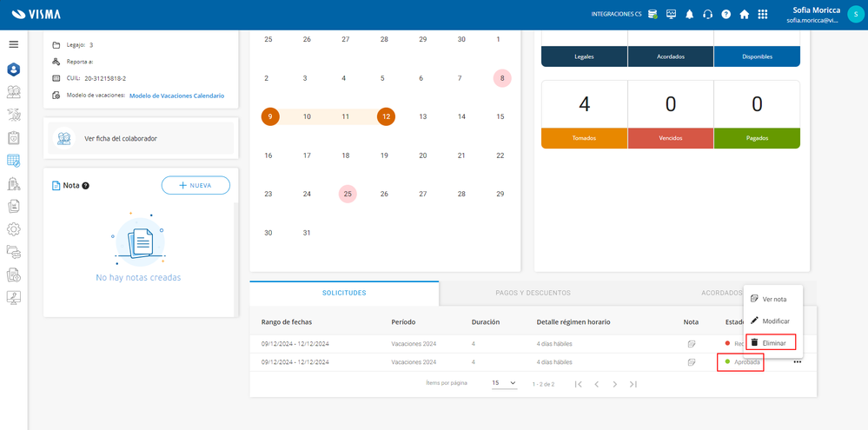Go to the last page of requests
The width and height of the screenshot is (868, 430).
(x=633, y=384)
